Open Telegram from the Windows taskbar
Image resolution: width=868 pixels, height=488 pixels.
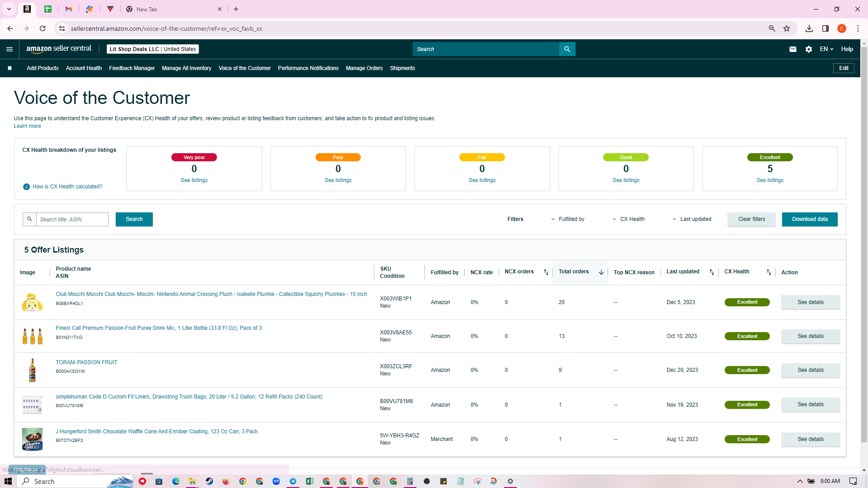tap(293, 481)
